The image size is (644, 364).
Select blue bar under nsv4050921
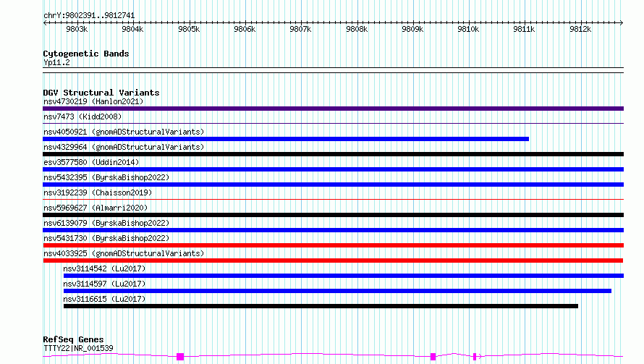[286, 139]
